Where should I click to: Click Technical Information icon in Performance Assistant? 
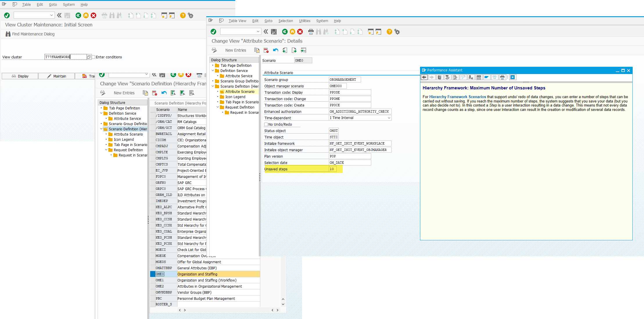point(447,77)
